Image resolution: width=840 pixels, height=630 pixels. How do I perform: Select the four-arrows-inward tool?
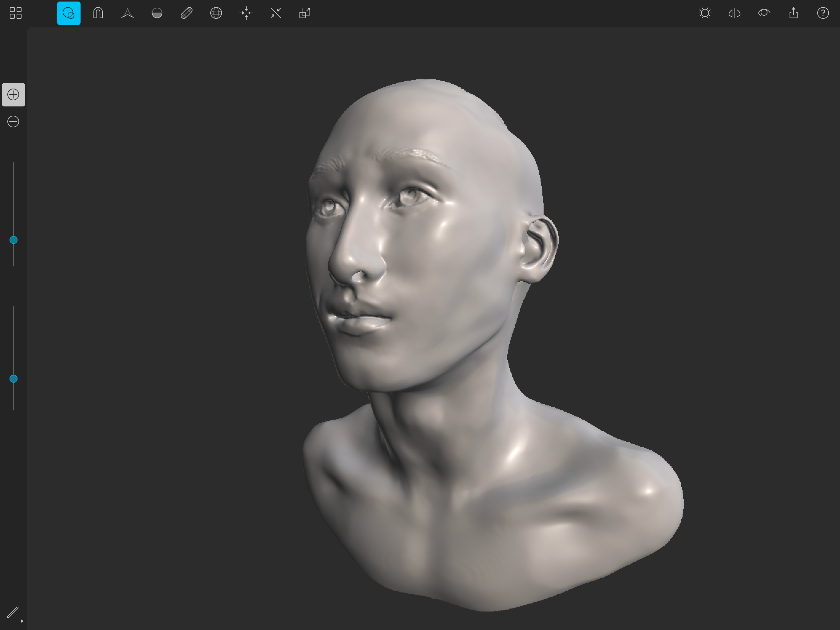(246, 13)
